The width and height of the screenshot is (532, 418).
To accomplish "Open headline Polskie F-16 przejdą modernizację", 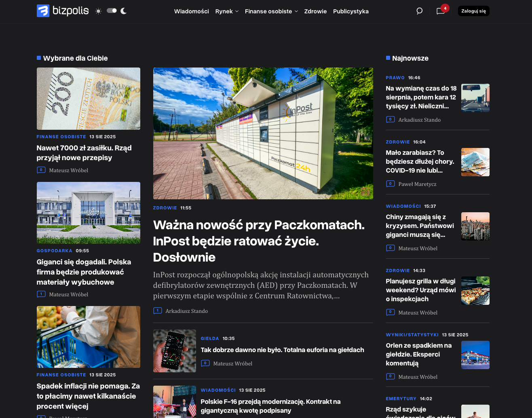I will point(271,406).
